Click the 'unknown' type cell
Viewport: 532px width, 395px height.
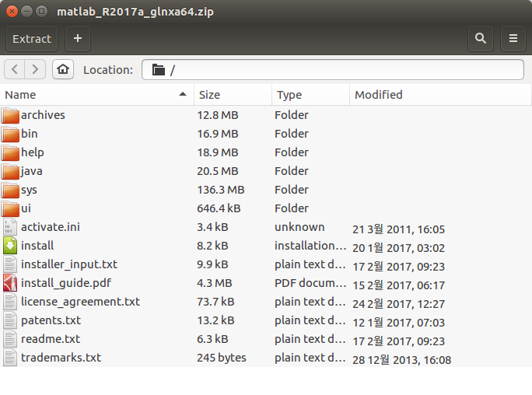tap(299, 227)
